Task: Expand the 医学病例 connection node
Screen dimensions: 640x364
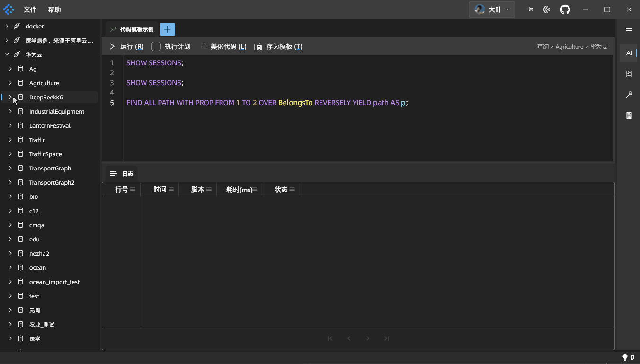Action: (x=7, y=40)
